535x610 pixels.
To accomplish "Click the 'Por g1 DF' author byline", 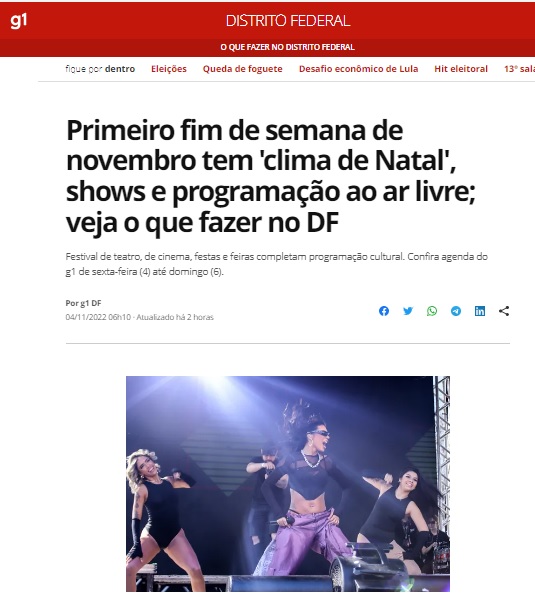I will click(83, 303).
